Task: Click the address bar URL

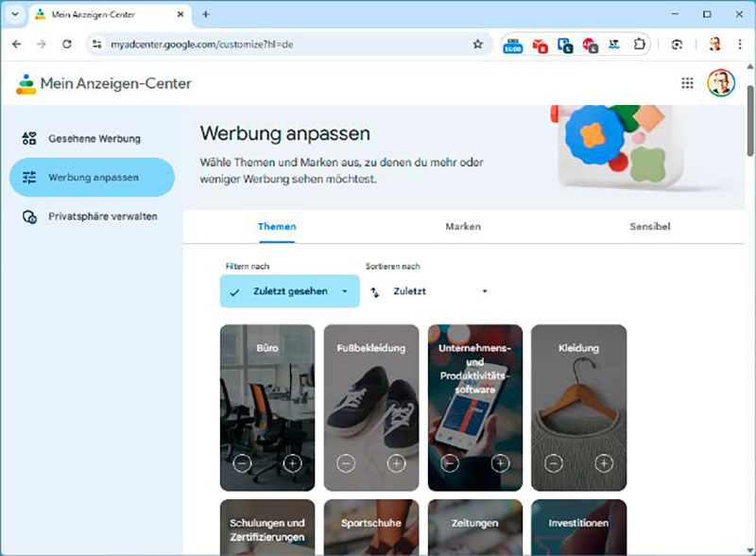Action: click(202, 44)
